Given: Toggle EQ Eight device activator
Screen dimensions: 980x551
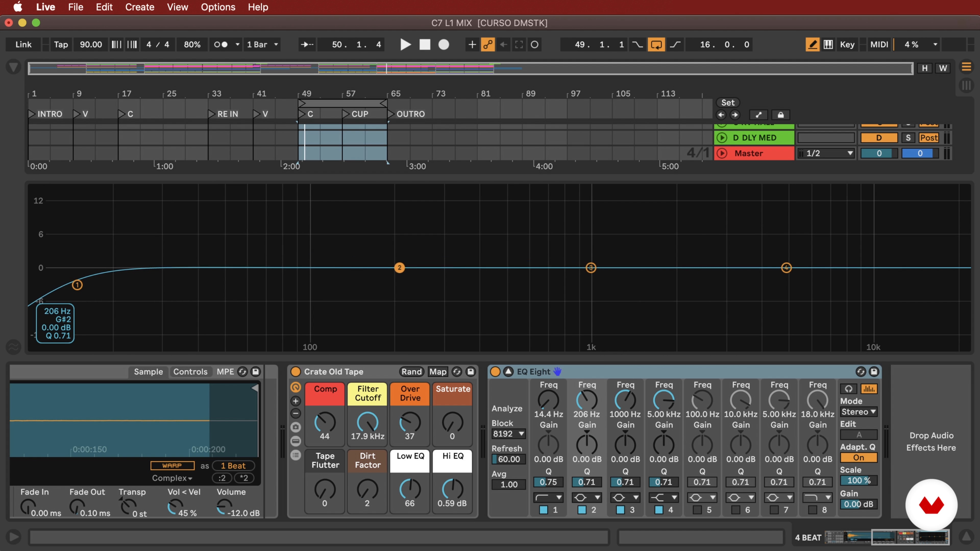Looking at the screenshot, I should pyautogui.click(x=495, y=371).
